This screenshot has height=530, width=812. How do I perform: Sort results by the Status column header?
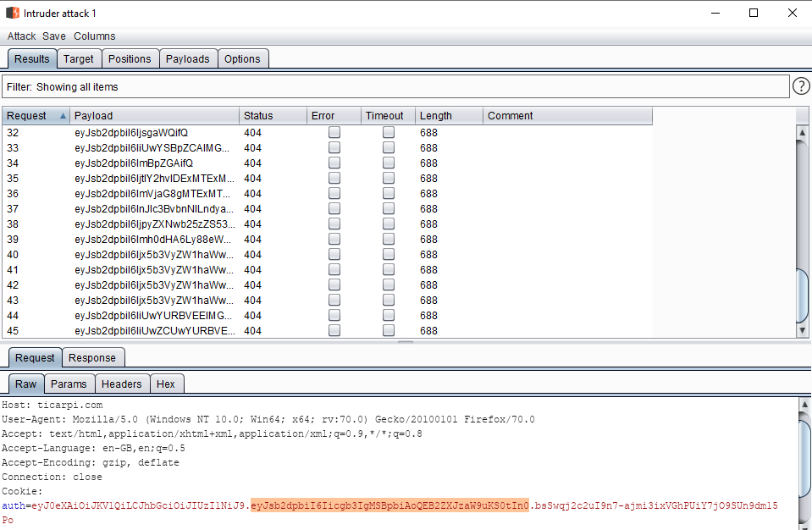click(271, 116)
